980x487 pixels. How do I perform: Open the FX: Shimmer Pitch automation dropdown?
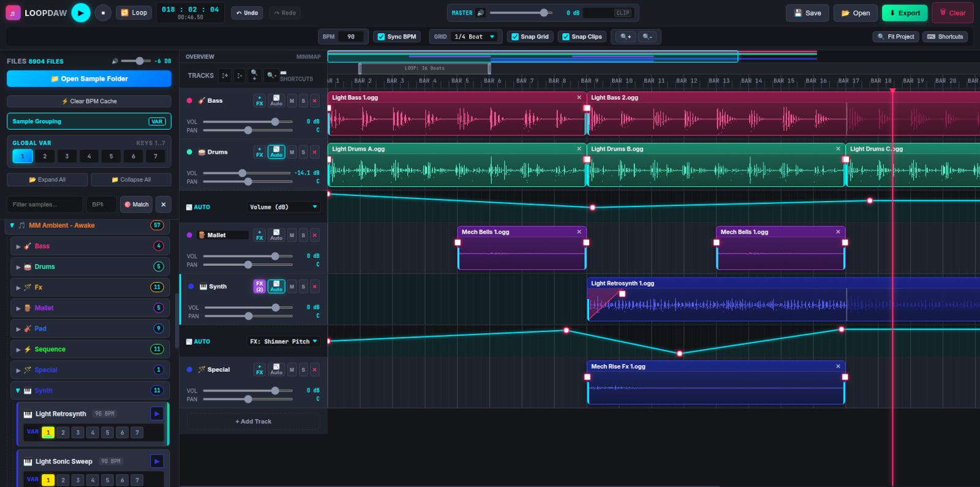click(x=284, y=341)
